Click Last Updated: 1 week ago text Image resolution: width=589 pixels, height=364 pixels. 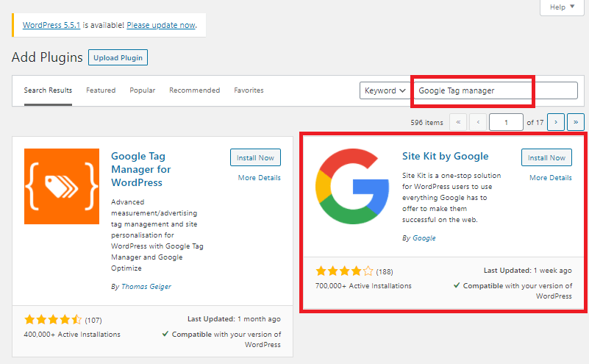(x=528, y=271)
